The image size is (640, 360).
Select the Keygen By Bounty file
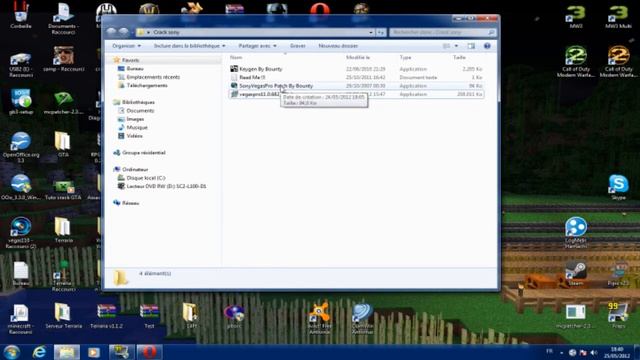coord(260,69)
